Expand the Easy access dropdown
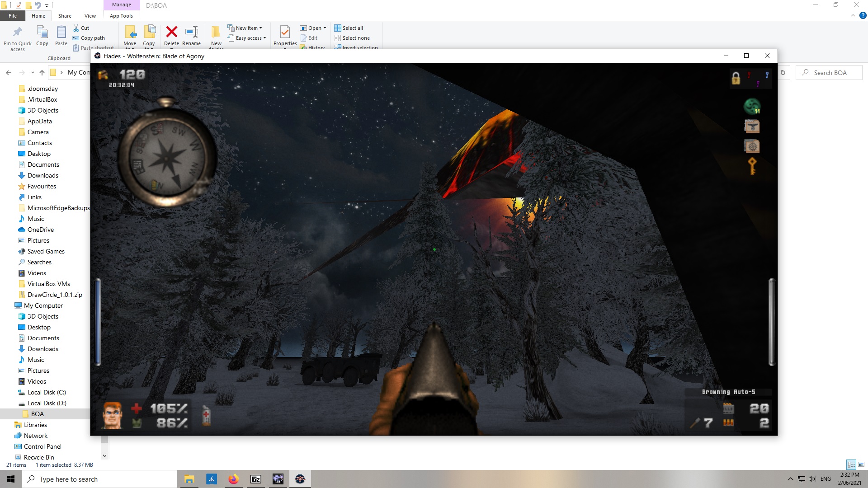 248,38
